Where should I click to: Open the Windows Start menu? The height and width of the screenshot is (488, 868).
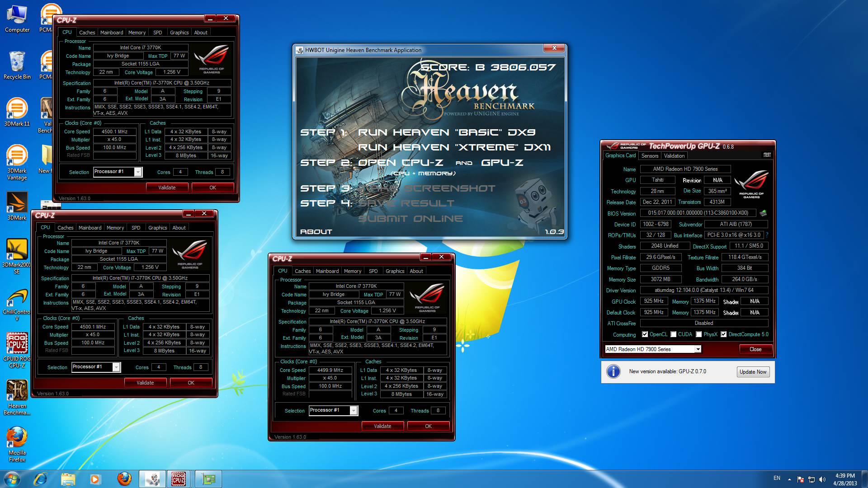[12, 479]
